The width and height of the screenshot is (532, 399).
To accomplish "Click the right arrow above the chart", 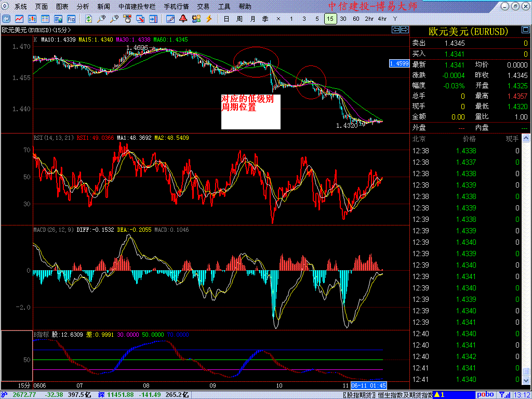I will click(404, 30).
